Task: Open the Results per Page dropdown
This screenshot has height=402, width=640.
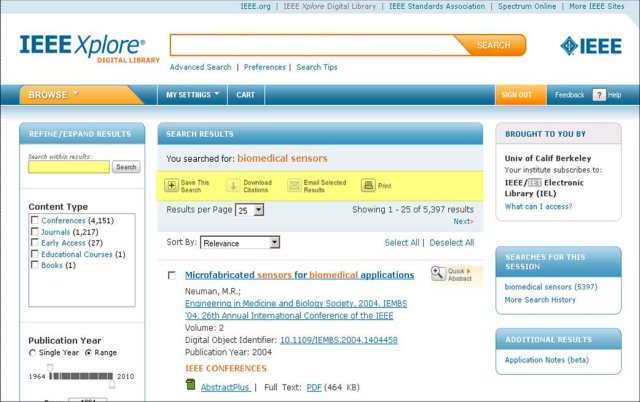Action: tap(249, 210)
